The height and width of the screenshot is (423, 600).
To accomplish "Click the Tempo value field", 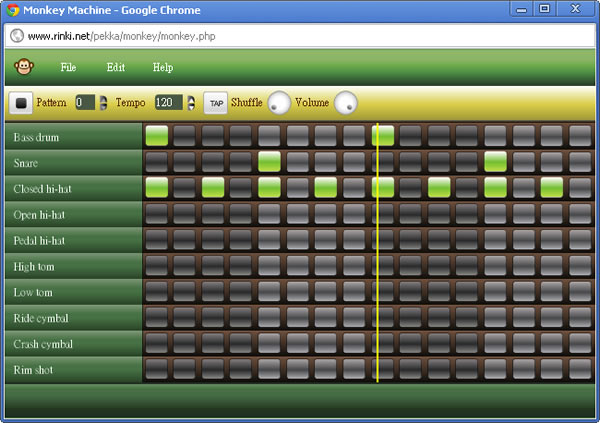I will [167, 102].
